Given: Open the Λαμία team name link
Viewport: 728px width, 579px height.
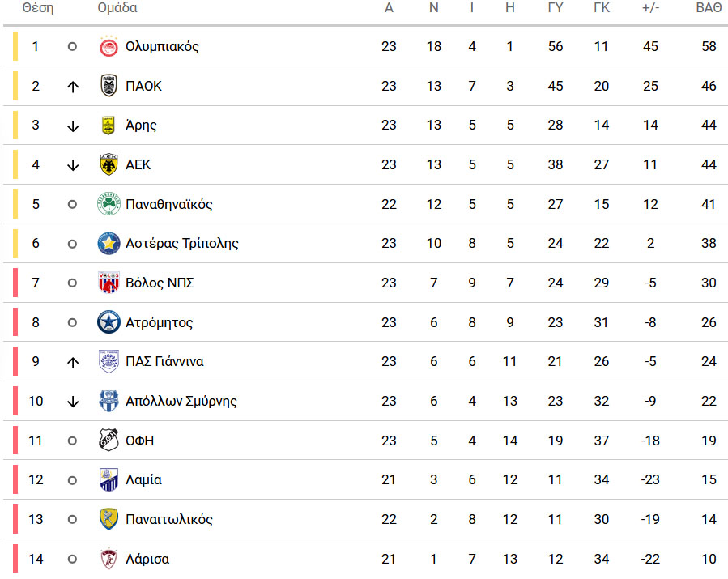Looking at the screenshot, I should [x=143, y=479].
